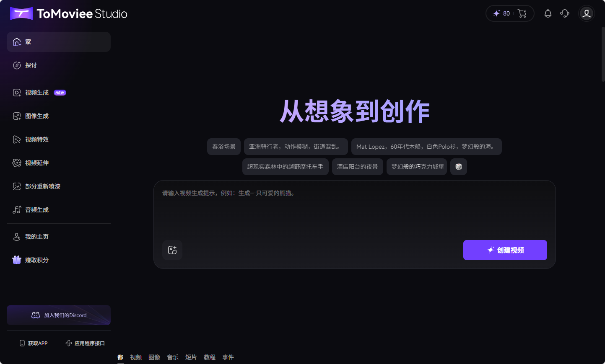Open the user avatar menu

[586, 13]
